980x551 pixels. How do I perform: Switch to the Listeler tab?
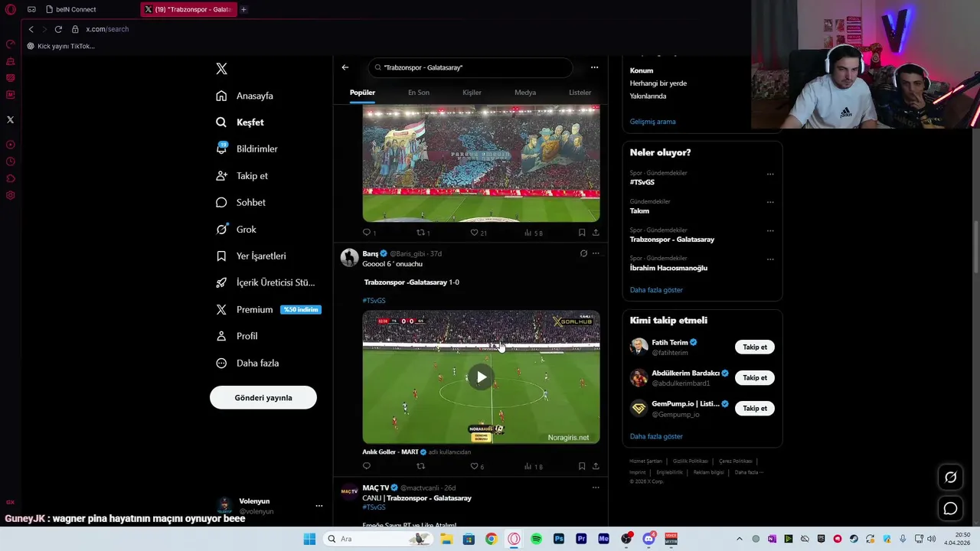pos(580,93)
